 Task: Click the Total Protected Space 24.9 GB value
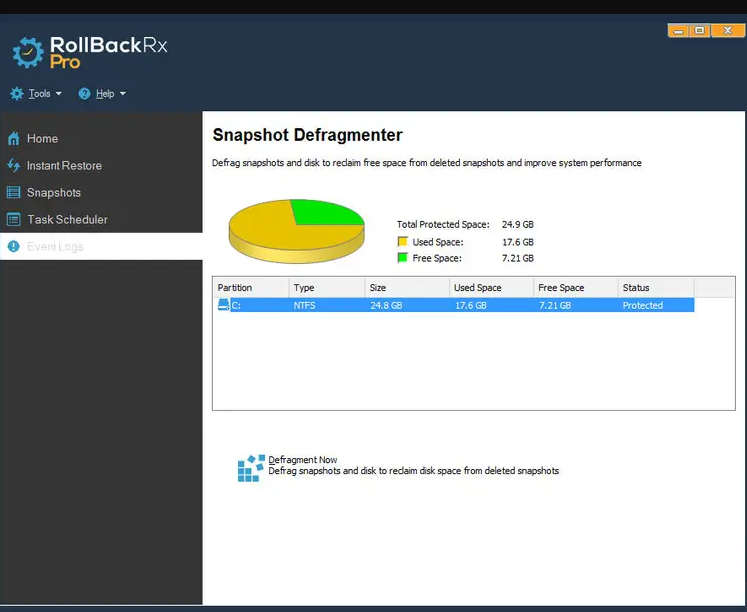click(x=518, y=224)
